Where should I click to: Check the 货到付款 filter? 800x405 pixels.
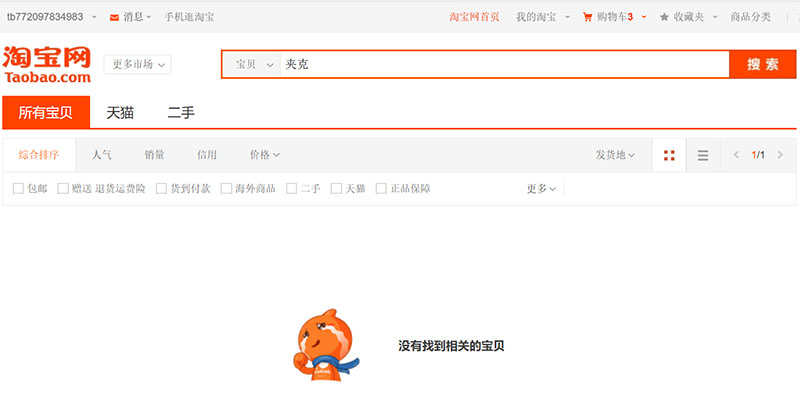(162, 188)
